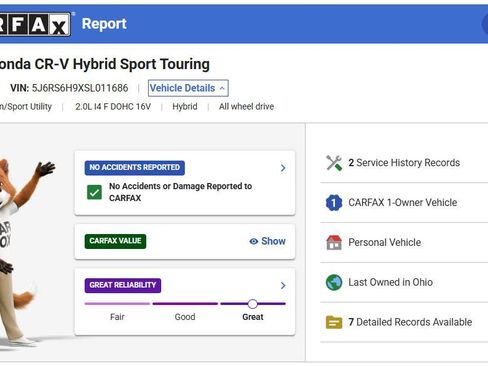The image size is (488, 366).
Task: Click the Good reliability label
Action: [x=185, y=317]
